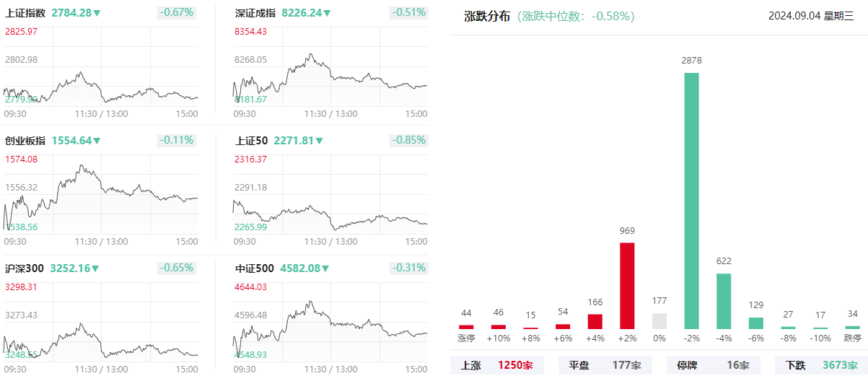
Task: Select the 下跌 3673家 summary box
Action: 821,365
